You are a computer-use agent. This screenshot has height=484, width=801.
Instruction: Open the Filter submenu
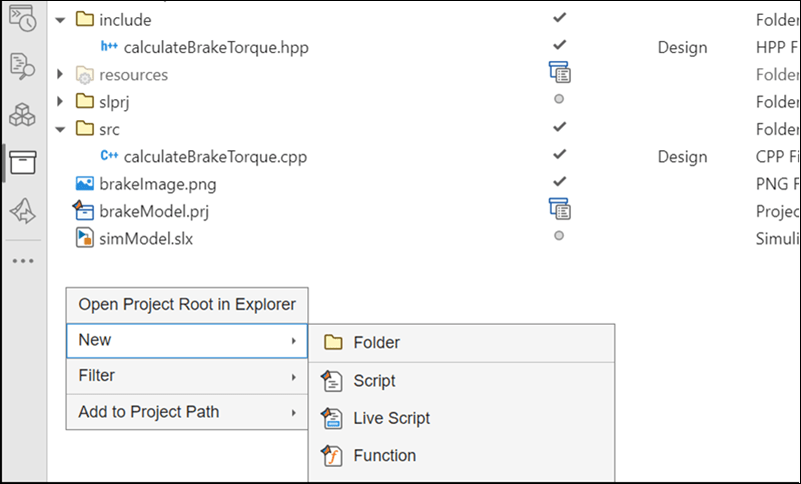(x=187, y=376)
